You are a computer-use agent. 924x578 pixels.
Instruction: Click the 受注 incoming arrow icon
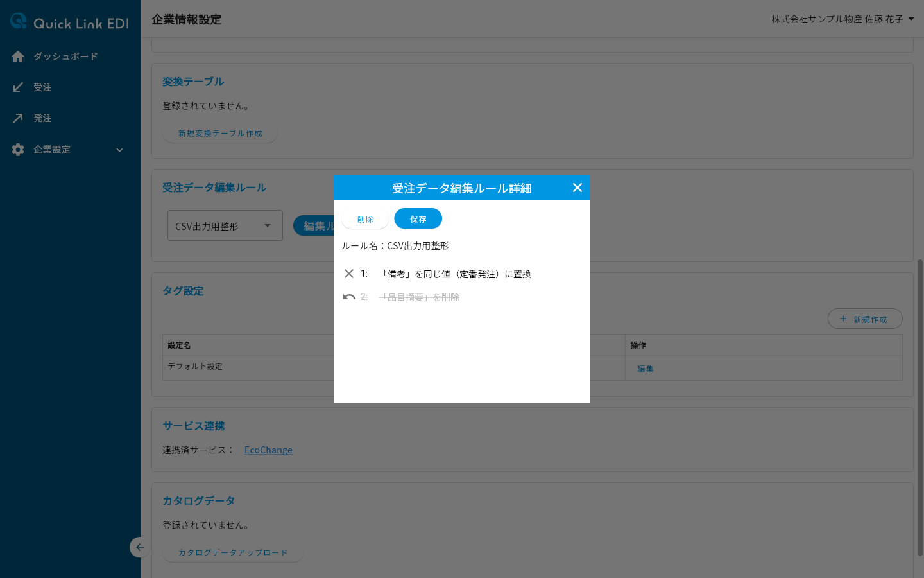click(18, 87)
